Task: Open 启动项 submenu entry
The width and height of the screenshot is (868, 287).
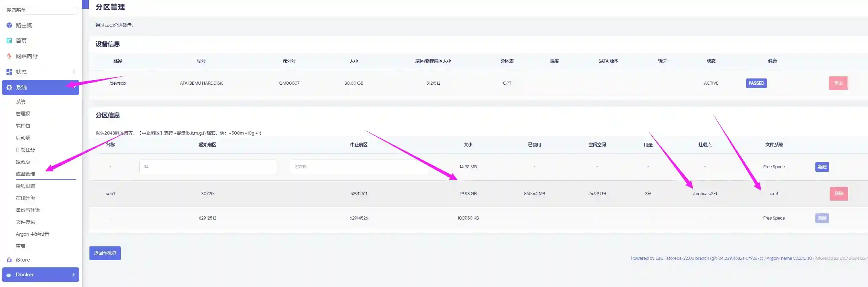Action: coord(23,138)
